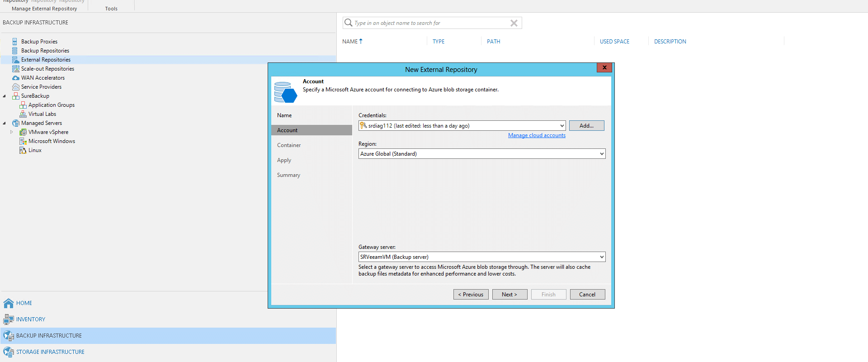Click the Service Providers icon

[x=15, y=87]
